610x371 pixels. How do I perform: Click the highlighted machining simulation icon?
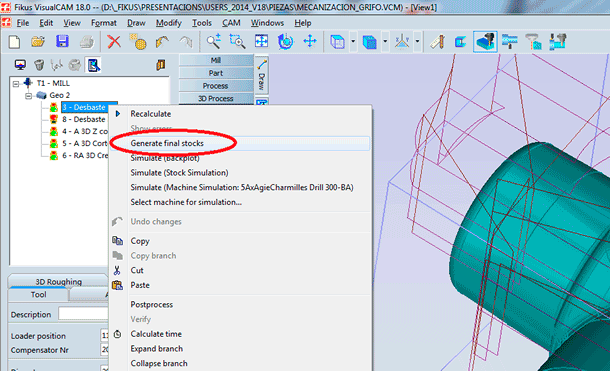[x=485, y=42]
